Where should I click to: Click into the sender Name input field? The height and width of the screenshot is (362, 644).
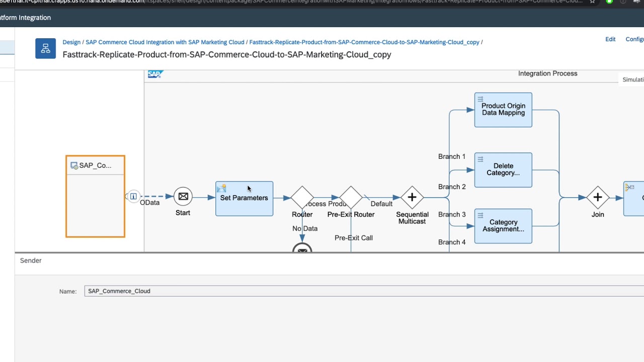click(x=364, y=291)
